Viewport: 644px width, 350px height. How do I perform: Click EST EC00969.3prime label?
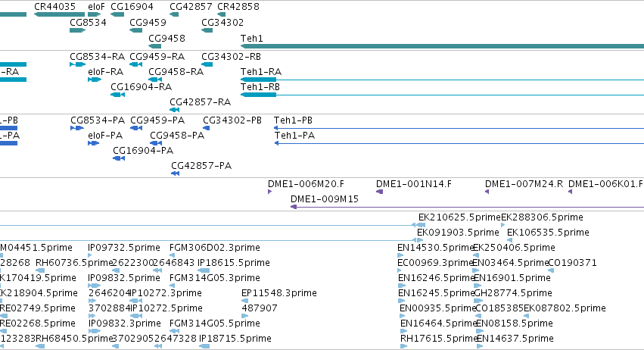435,263
